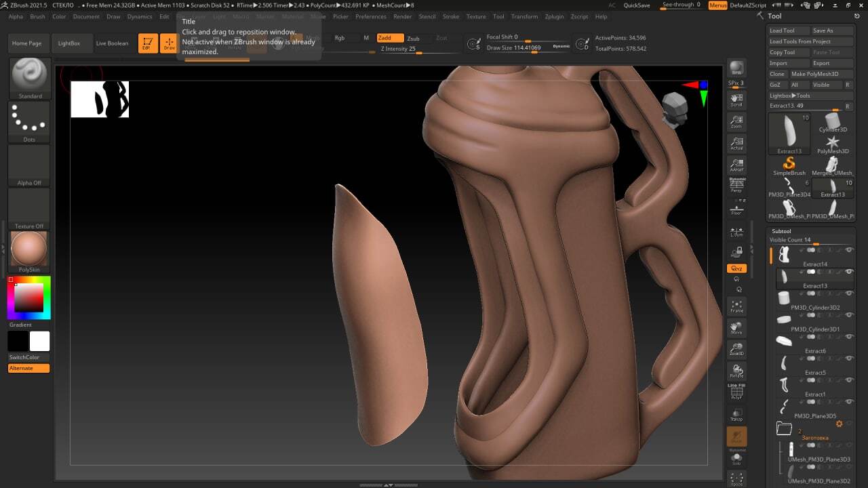868x488 pixels.
Task: Collapse the Заготовка folder in subtools
Action: click(x=784, y=428)
